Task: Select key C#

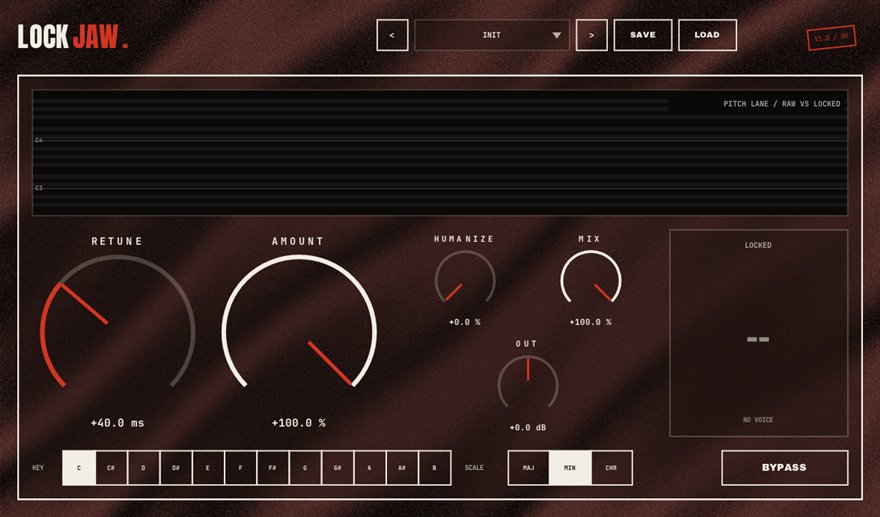Action: [111, 468]
